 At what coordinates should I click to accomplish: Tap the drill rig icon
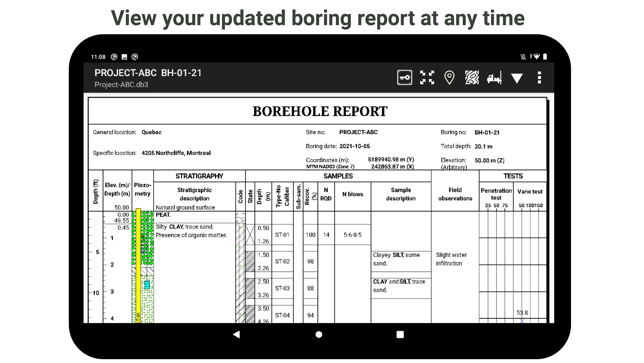pyautogui.click(x=494, y=78)
